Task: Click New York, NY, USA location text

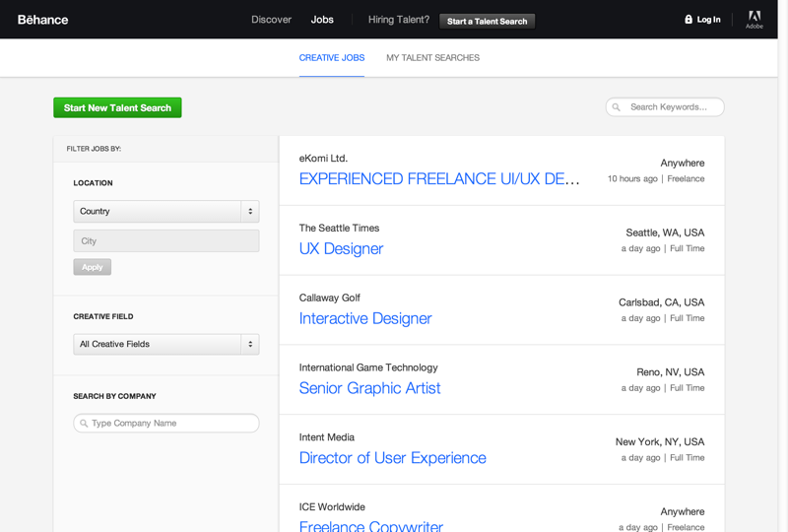Action: pyautogui.click(x=660, y=442)
